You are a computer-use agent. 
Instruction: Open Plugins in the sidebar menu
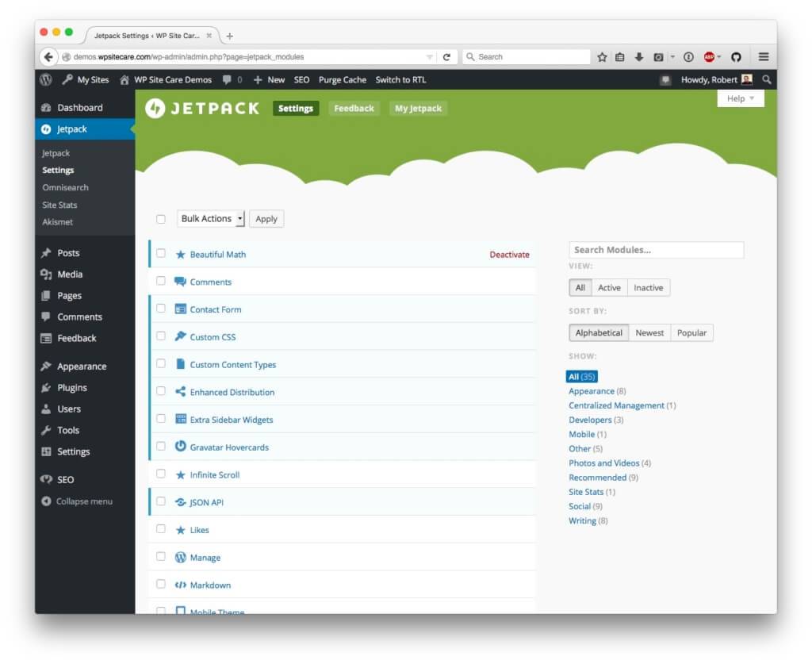[x=85, y=387]
